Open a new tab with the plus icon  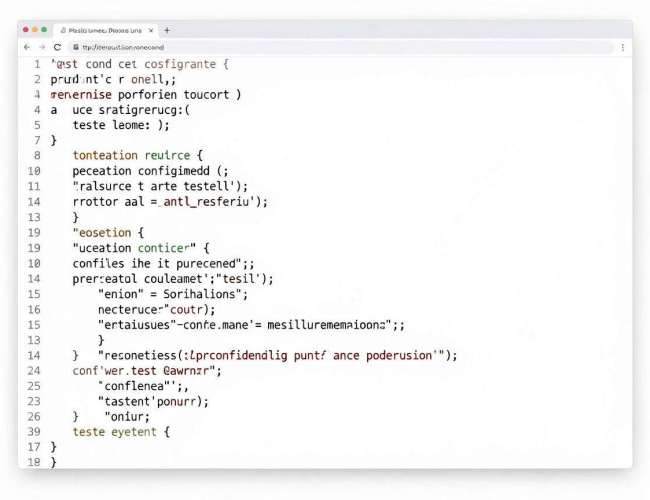click(x=167, y=30)
